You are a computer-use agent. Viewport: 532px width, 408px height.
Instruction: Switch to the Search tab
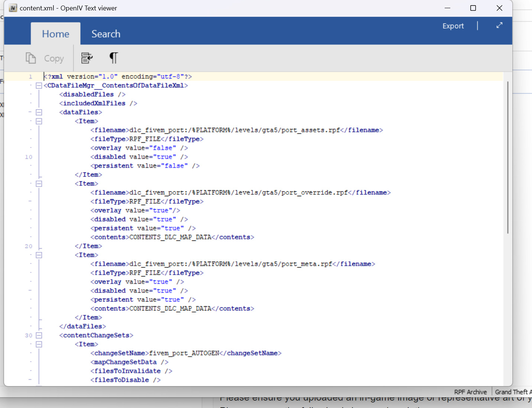106,34
